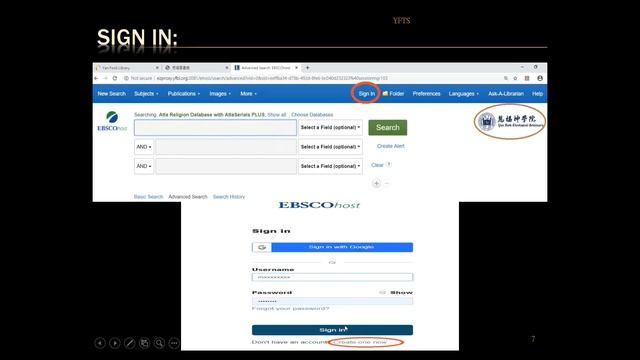640x360 pixels.
Task: Focus the first search text box
Action: pos(216,127)
